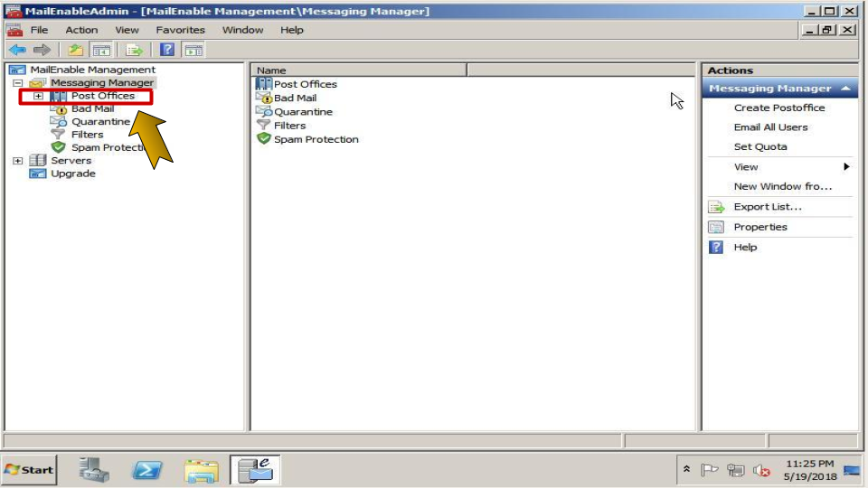Click the Post Offices icon in the tree

pos(58,96)
